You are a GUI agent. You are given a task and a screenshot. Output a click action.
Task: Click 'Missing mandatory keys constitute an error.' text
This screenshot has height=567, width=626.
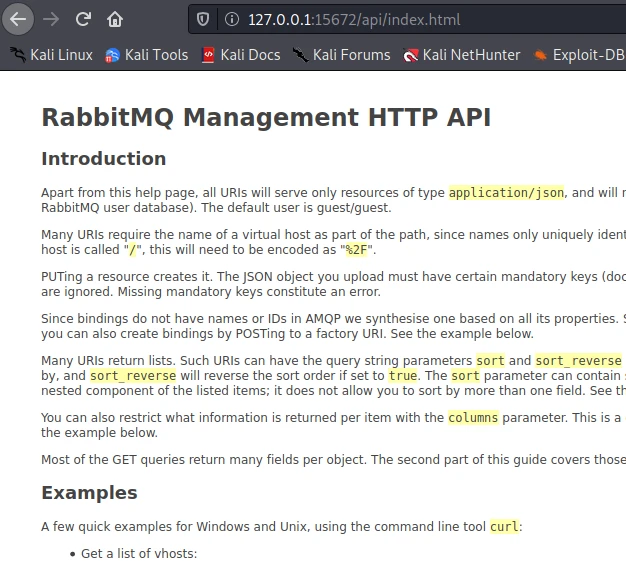point(249,292)
